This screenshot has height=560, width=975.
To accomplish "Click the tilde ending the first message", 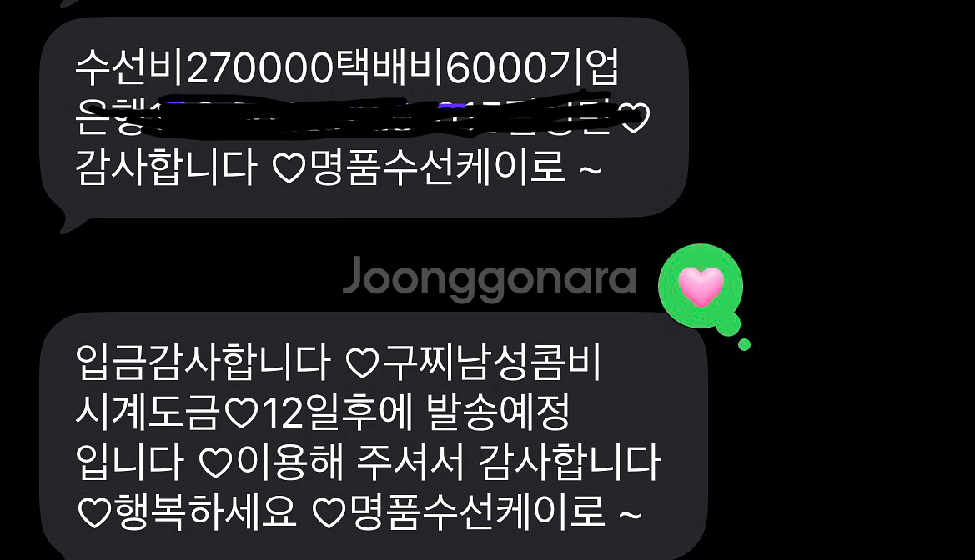I will [591, 169].
